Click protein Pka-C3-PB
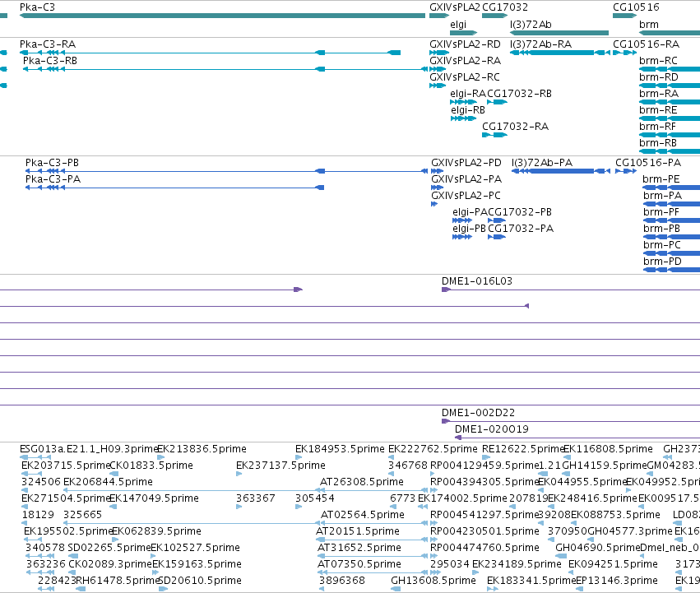 (226, 171)
